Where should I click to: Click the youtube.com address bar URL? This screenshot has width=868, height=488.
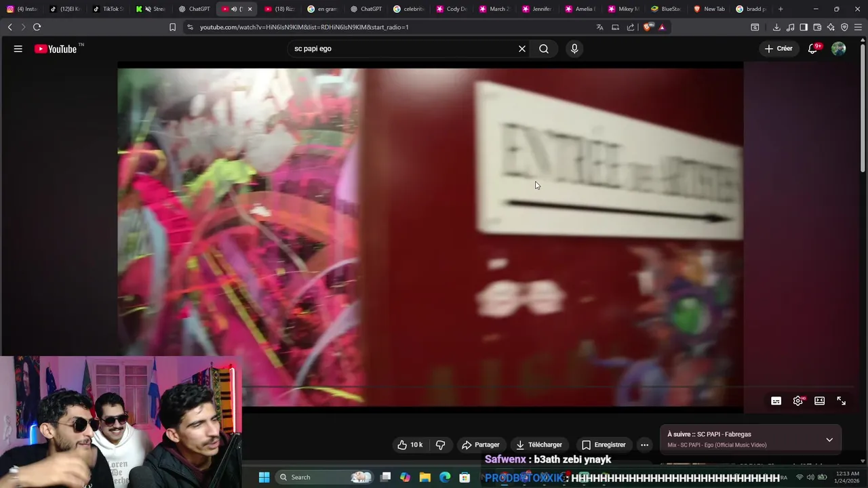[x=304, y=27]
